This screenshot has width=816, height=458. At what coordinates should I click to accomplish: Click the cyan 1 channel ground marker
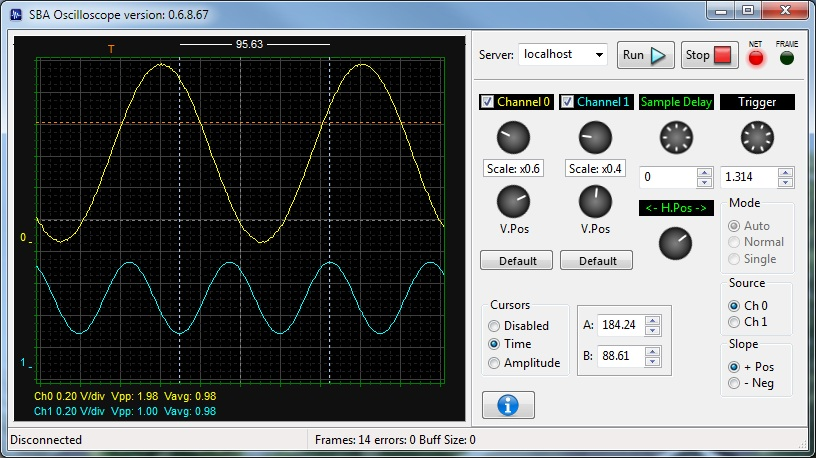coord(25,363)
